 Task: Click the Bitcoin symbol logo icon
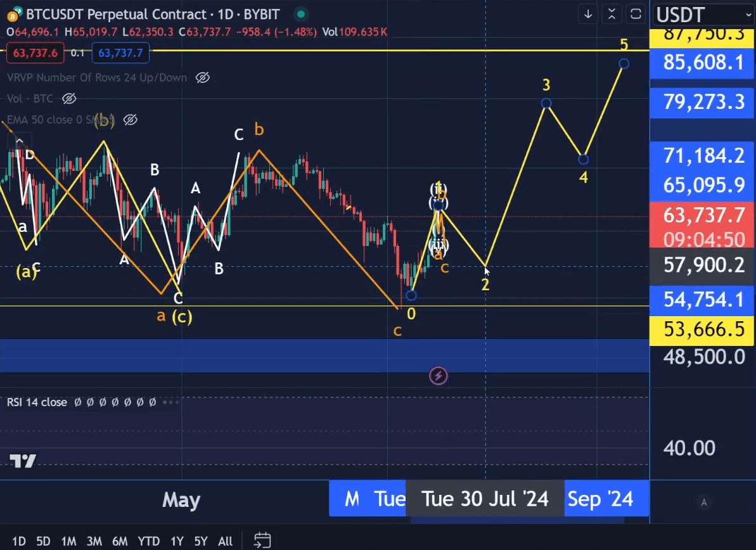coord(12,14)
